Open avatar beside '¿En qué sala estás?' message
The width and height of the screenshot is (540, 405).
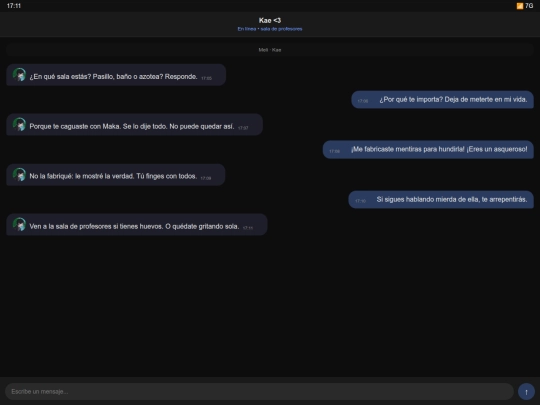point(19,75)
